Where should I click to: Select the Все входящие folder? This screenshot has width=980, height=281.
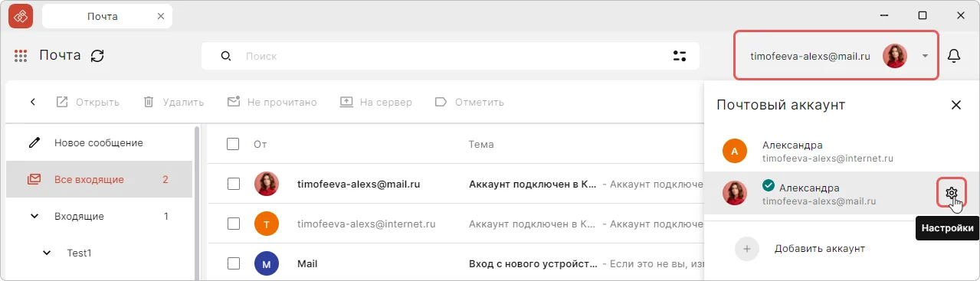tap(99, 180)
